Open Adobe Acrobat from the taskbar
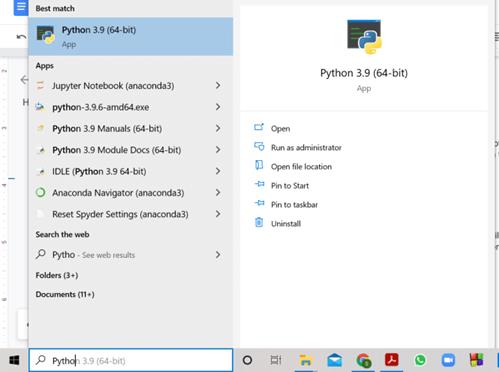 coord(392,360)
